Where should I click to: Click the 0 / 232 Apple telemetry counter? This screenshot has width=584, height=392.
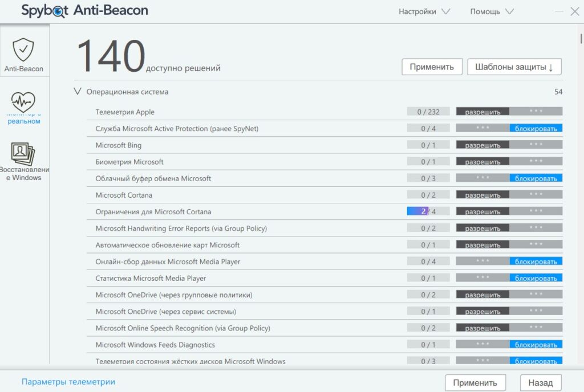(x=428, y=112)
